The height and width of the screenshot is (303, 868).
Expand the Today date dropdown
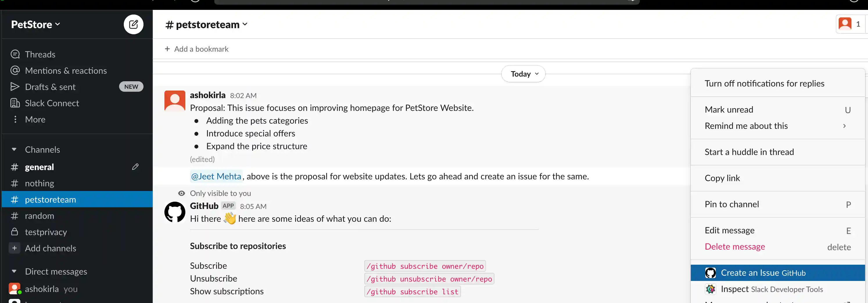[523, 74]
